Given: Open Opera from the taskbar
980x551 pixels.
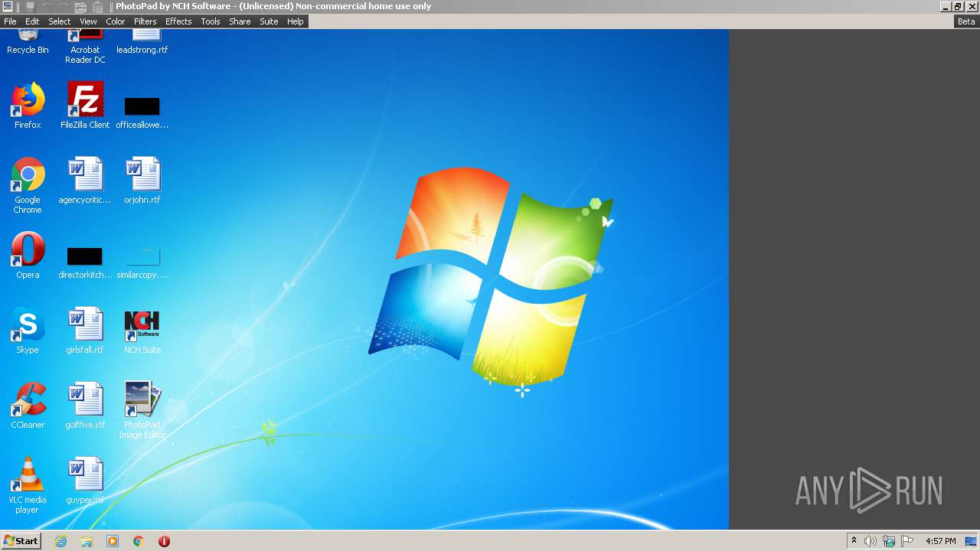Looking at the screenshot, I should point(164,541).
